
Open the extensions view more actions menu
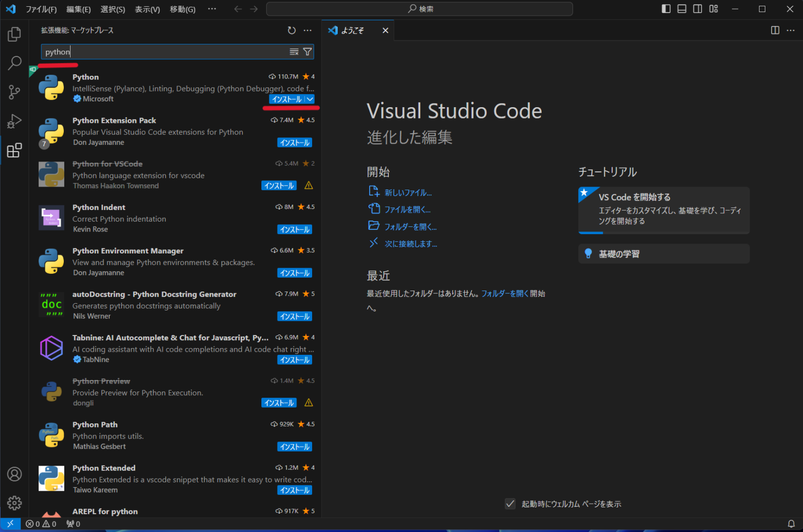point(307,30)
